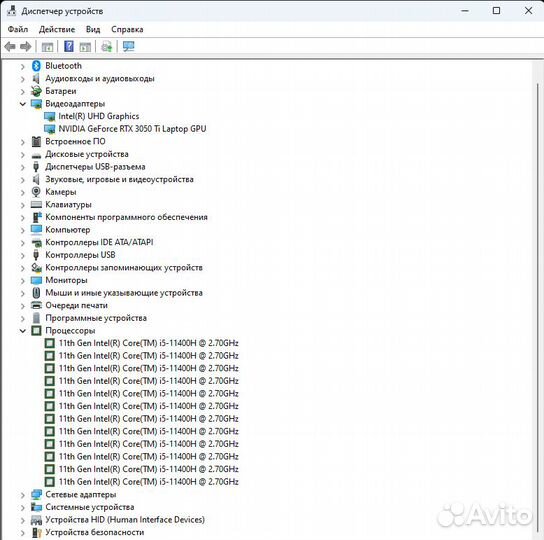
Task: Select Intel(R) UHD Graphics adapter
Action: [99, 116]
